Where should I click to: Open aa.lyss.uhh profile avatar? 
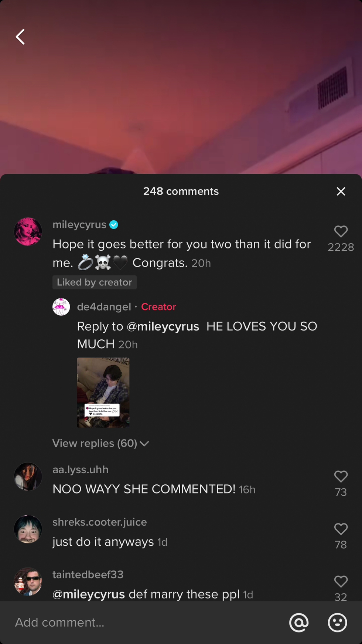tap(28, 477)
